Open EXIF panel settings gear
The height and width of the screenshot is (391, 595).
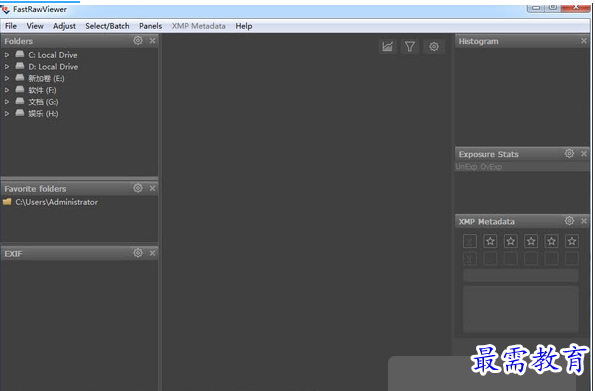point(138,253)
